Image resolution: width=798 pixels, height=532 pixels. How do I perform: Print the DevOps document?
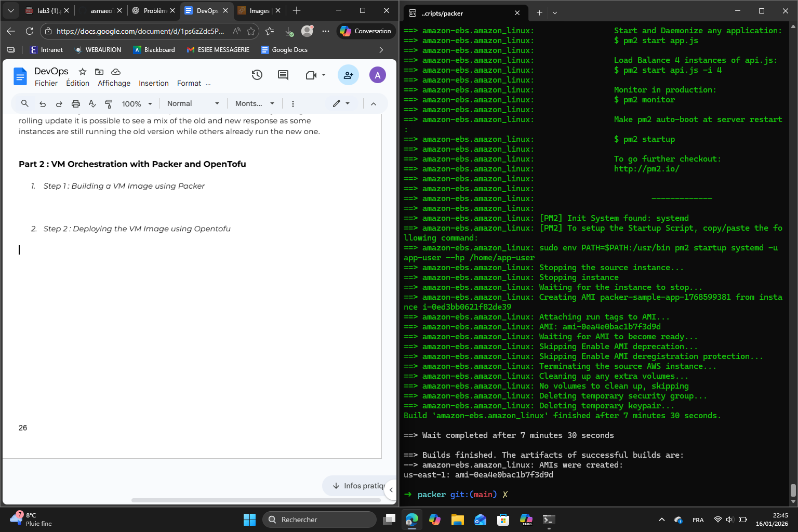[x=75, y=103]
